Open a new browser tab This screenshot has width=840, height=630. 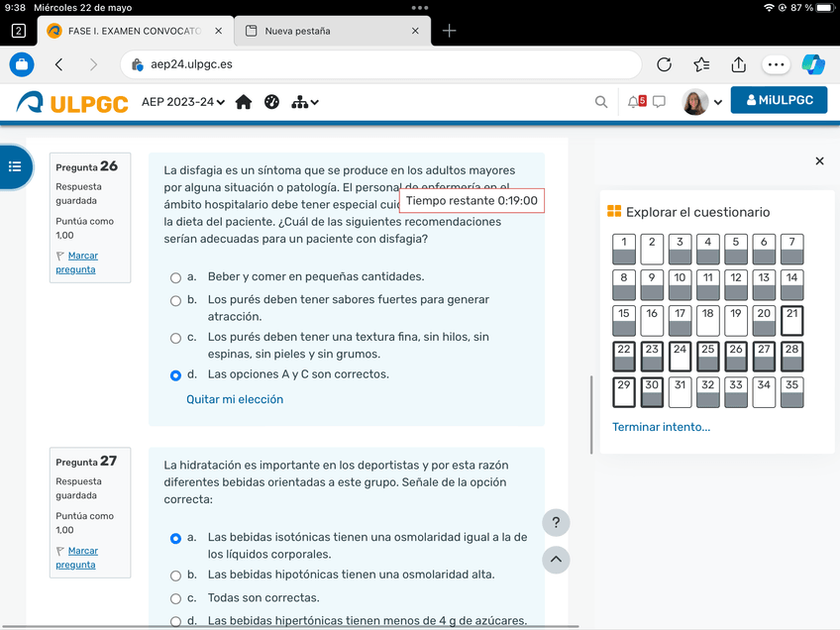pos(449,31)
